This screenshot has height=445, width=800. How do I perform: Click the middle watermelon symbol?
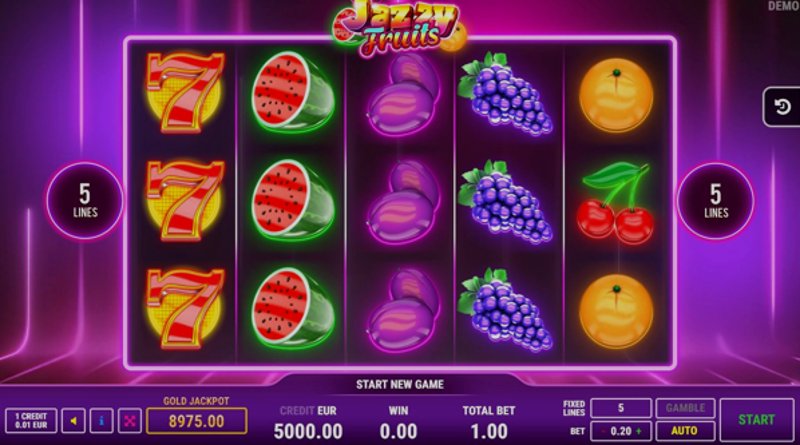293,200
